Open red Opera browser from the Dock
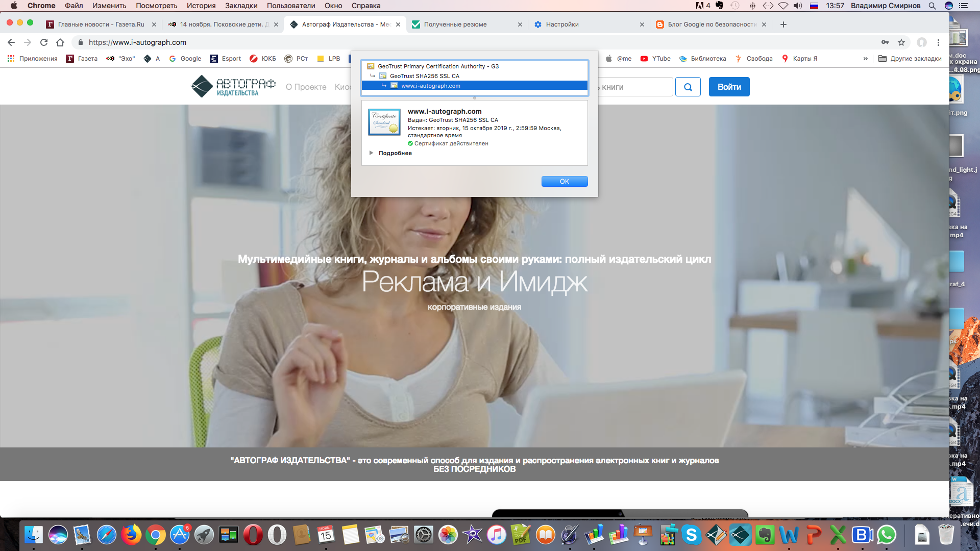Screen dimensions: 980x551 253,535
